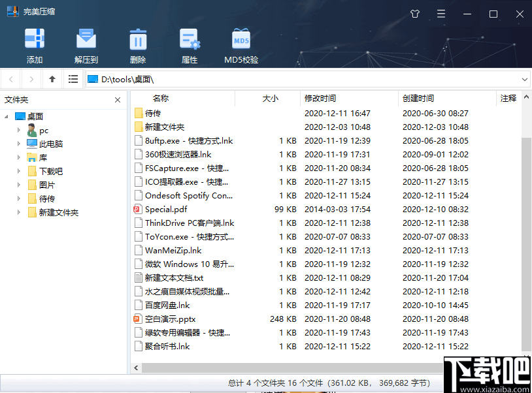Click the 添加 (Add) toolbar icon
Viewport: 532px width, 393px height.
pos(35,39)
